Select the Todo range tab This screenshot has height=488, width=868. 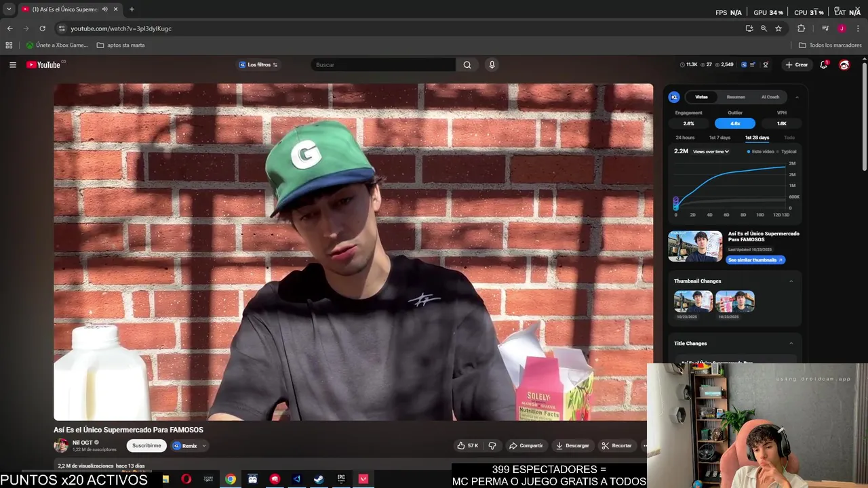789,138
